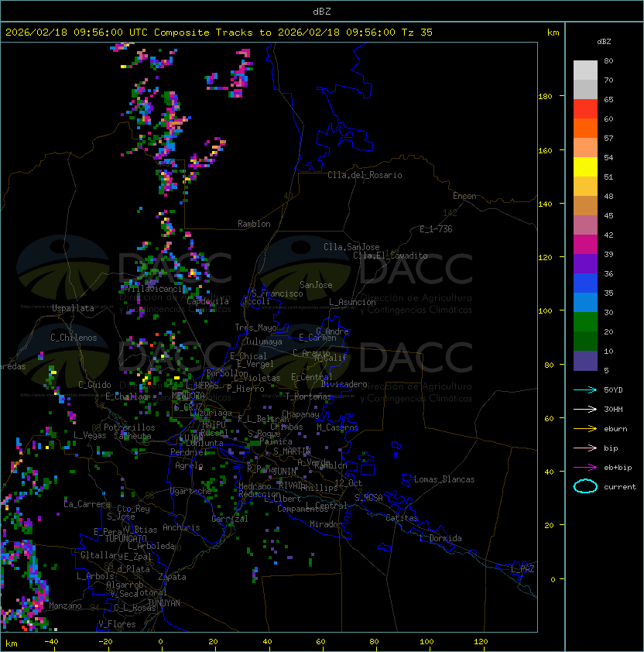The width and height of the screenshot is (644, 652).
Task: Click the '42' value in dBZ legend
Action: [x=608, y=235]
